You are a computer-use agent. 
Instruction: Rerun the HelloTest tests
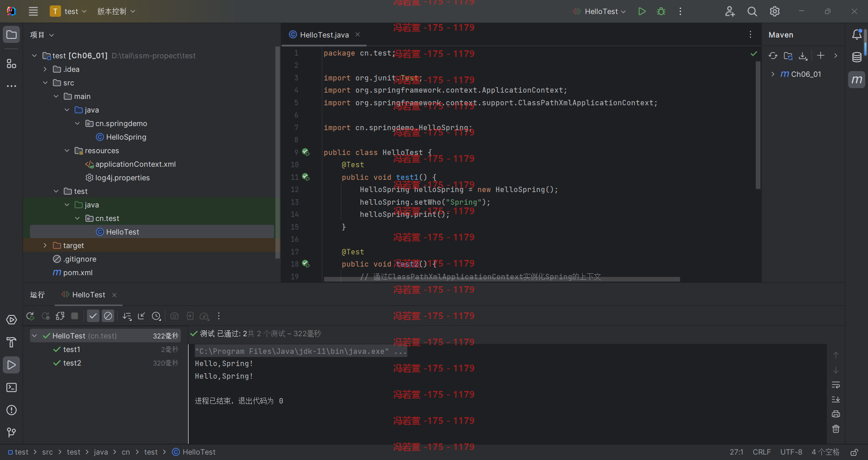[x=30, y=316]
